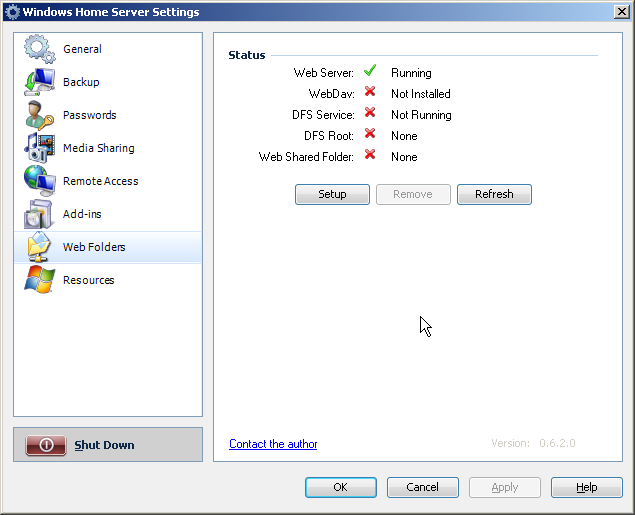Click the Not Installed status text

[x=420, y=94]
